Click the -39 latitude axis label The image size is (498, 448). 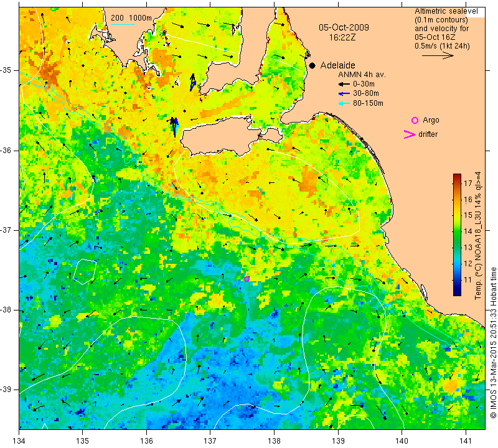point(6,390)
